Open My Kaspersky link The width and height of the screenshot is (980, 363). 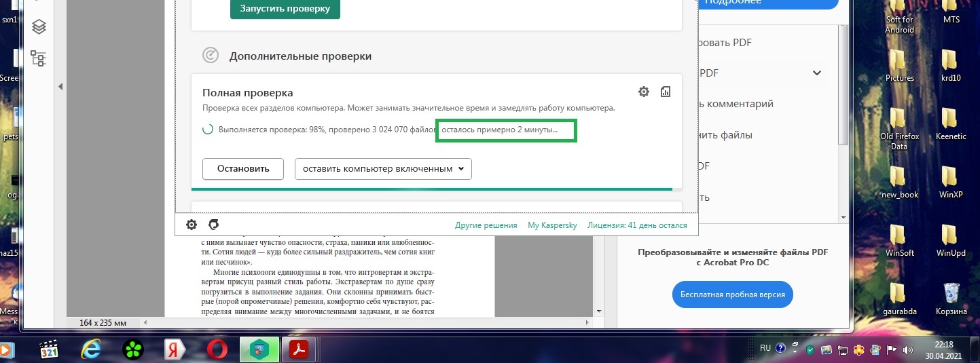552,225
